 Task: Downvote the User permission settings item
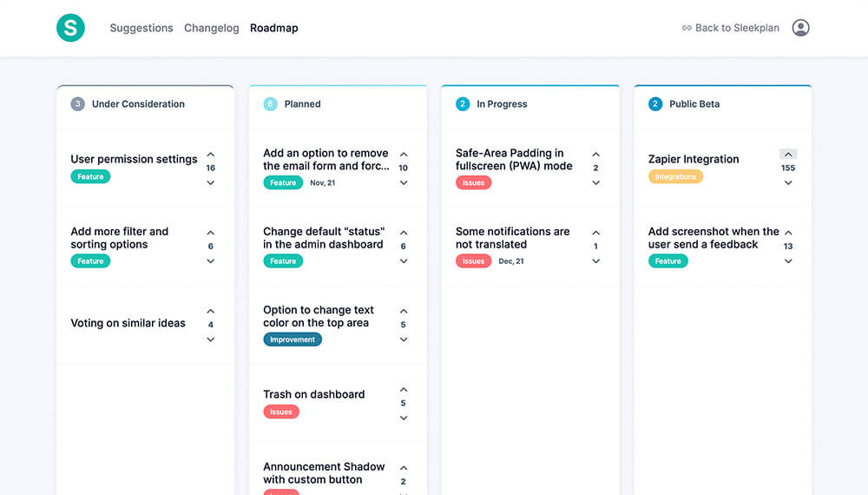211,182
